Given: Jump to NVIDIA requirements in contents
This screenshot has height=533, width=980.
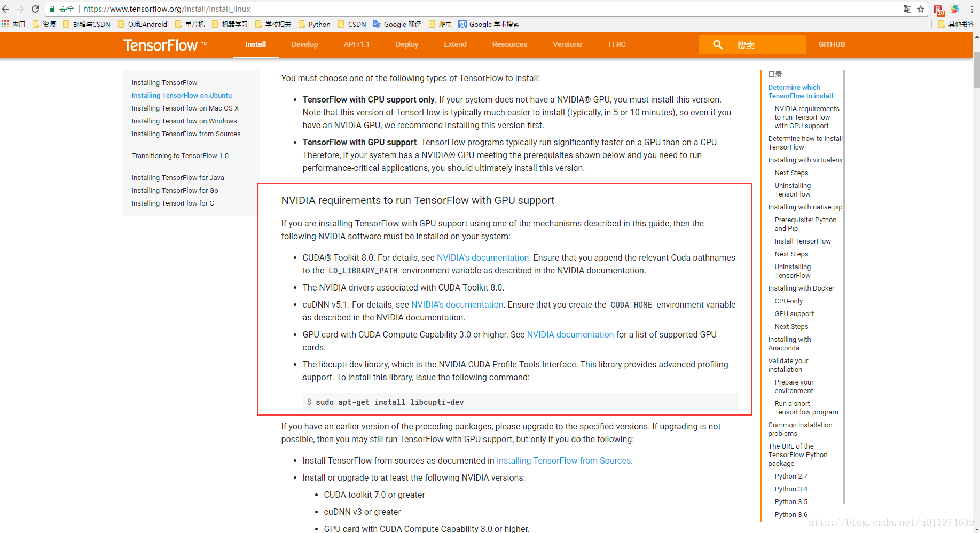Looking at the screenshot, I should pyautogui.click(x=806, y=117).
